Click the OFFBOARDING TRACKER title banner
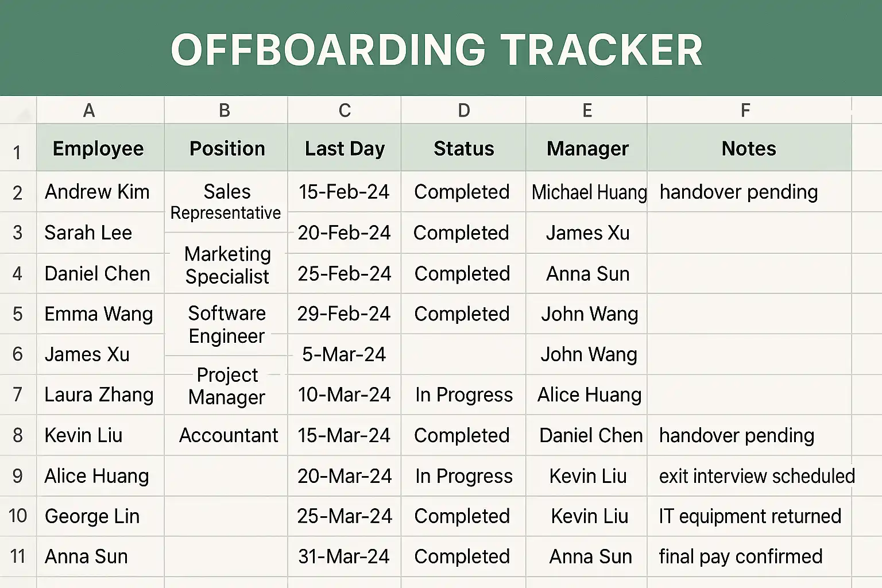 (438, 49)
